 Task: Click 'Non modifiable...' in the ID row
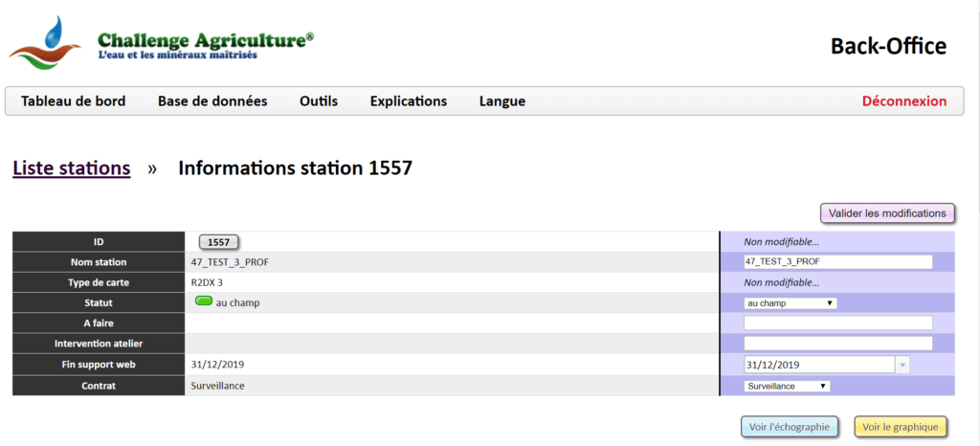pos(781,242)
